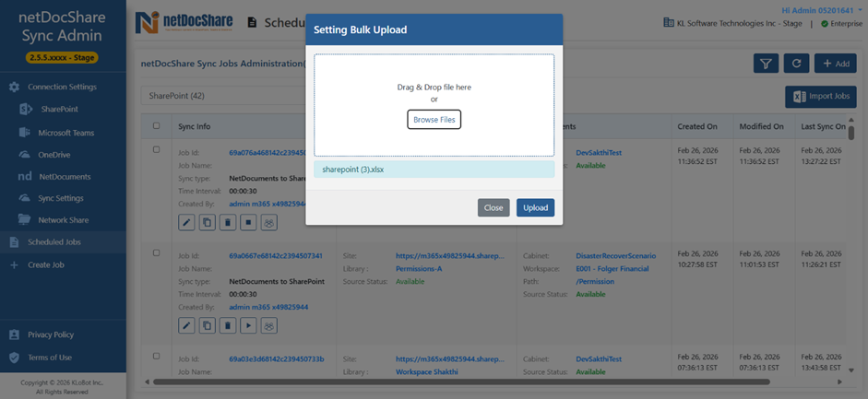Open job id link 69a03e3d68142c239450733b

(x=277, y=359)
